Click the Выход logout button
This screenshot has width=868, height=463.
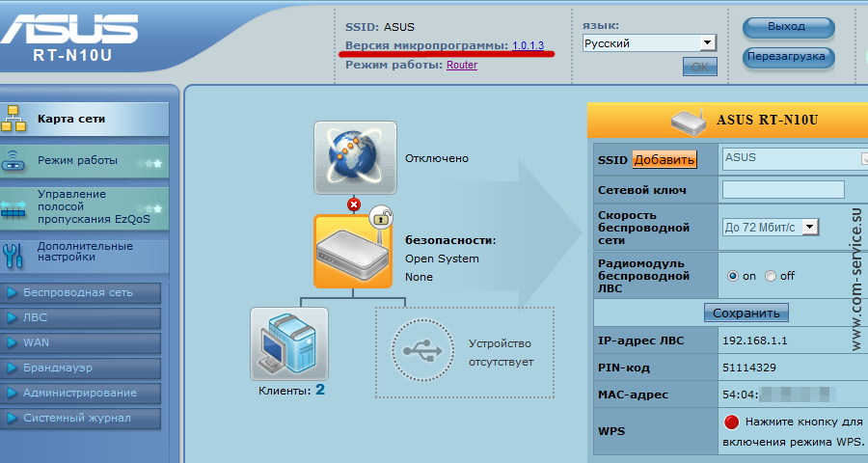(x=788, y=27)
